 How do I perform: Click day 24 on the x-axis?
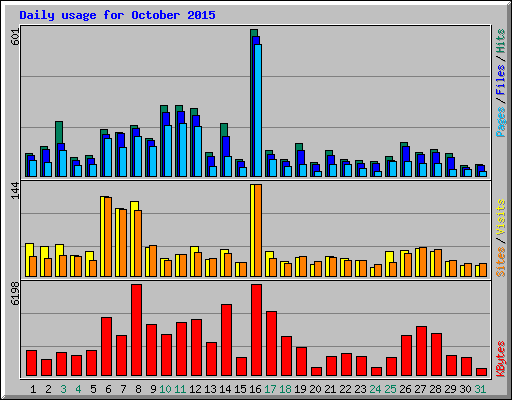375,389
